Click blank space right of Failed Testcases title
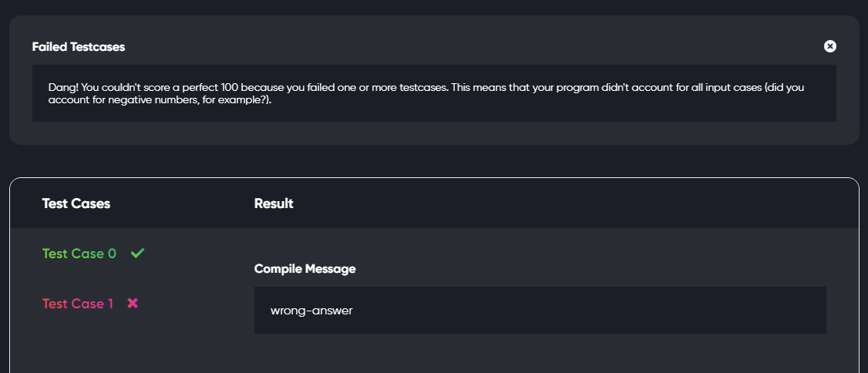The height and width of the screenshot is (373, 868). tap(470, 47)
